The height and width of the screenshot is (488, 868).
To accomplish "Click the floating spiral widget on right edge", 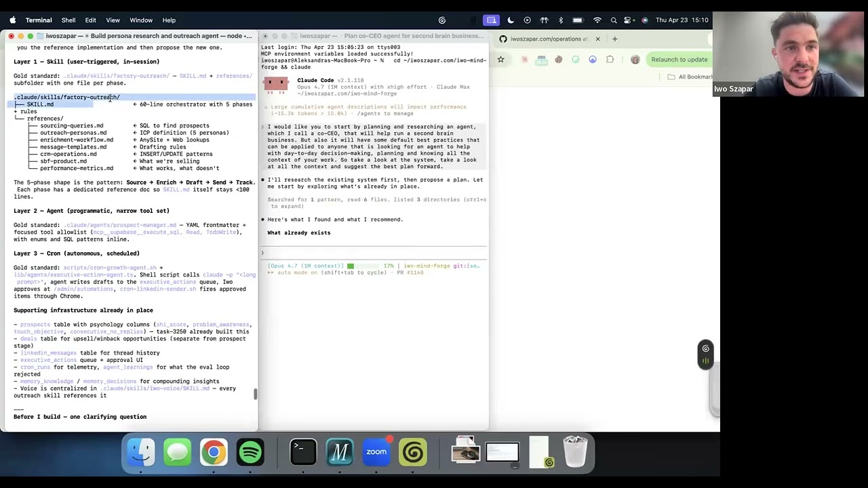I will point(706,355).
